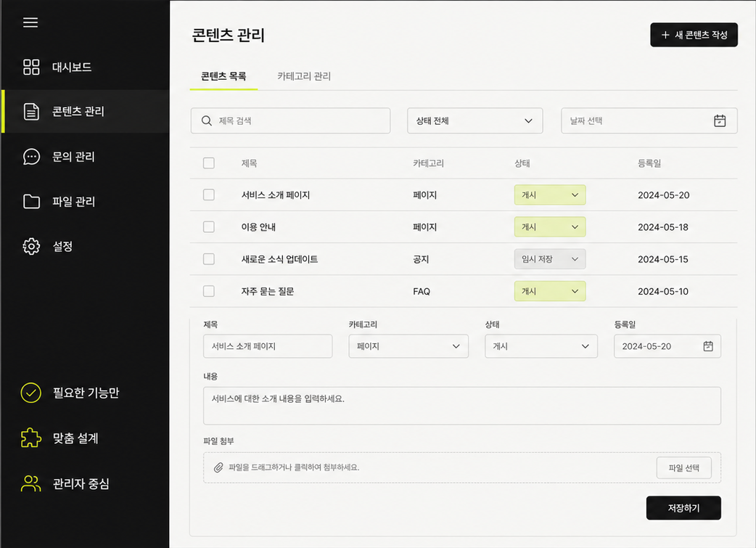Click the 날짜 선택 date filter field

(x=649, y=120)
